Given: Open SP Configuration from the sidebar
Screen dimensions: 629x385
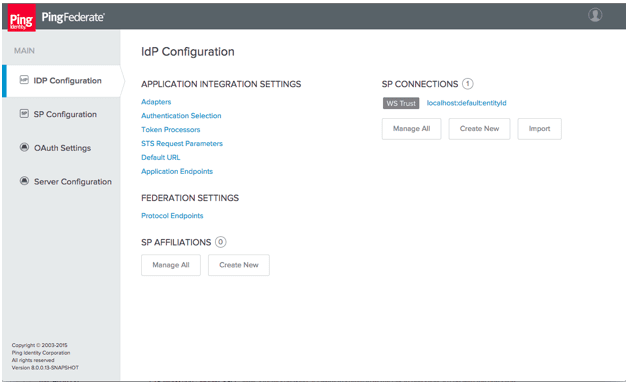Looking at the screenshot, I should pos(65,114).
